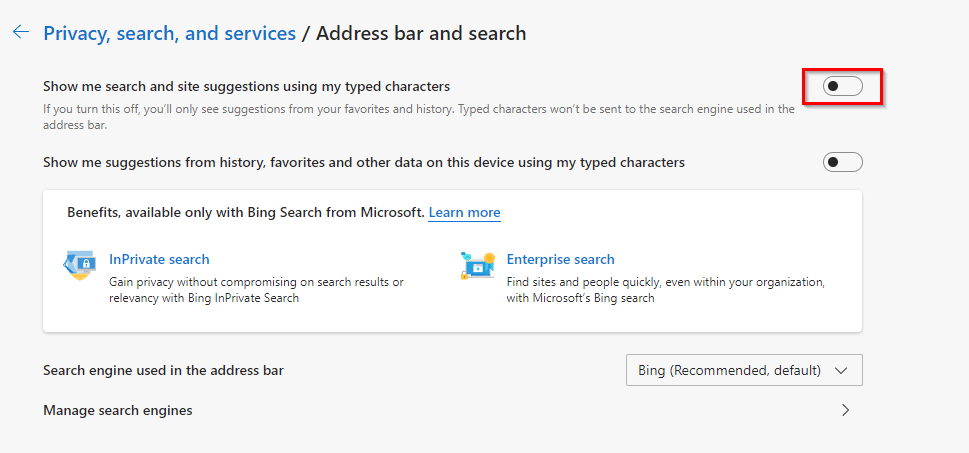Click the 'Find sites and people quickly' description

(666, 290)
